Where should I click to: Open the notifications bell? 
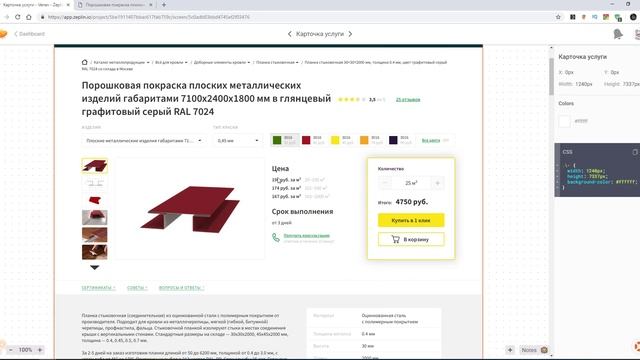(x=618, y=34)
